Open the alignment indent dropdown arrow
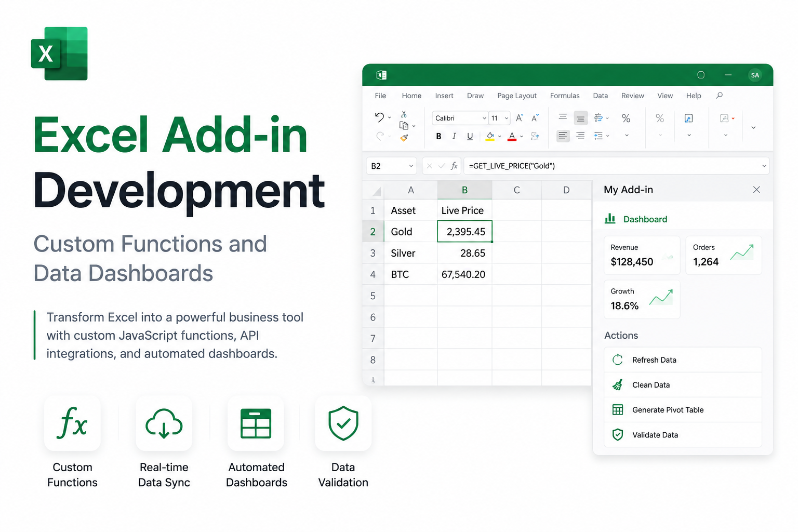Viewport: 798px width, 532px height. point(607,136)
